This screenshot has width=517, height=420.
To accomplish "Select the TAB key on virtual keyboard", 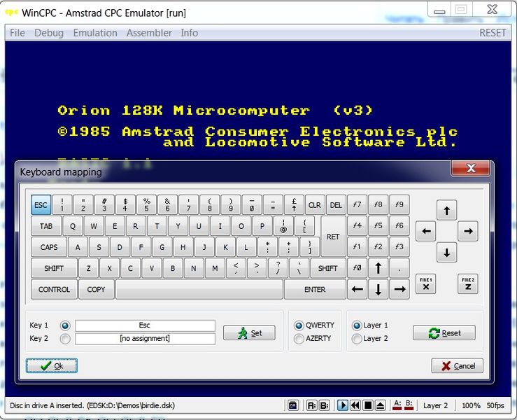I will tap(46, 226).
